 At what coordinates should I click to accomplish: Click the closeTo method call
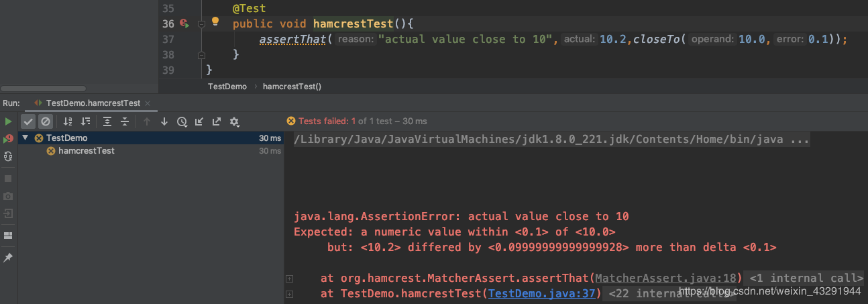657,40
